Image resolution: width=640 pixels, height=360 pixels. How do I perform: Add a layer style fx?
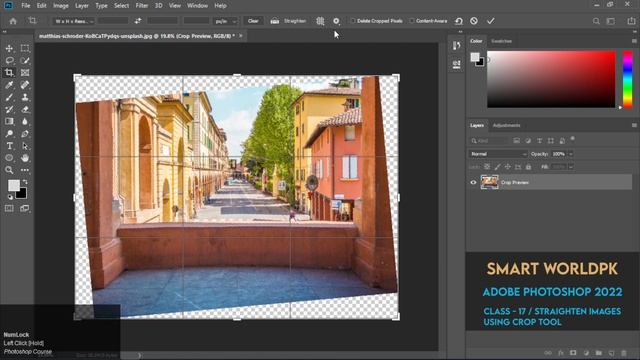561,353
